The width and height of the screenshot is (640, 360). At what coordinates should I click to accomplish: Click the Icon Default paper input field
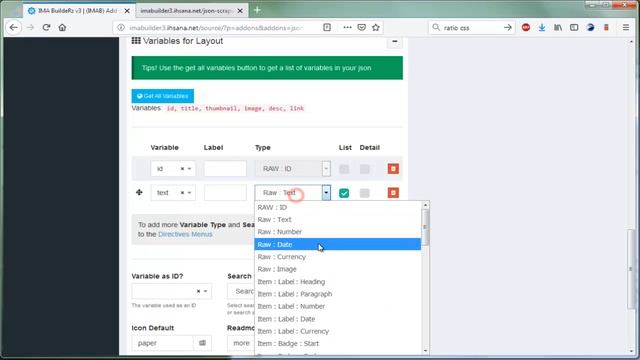coord(162,343)
